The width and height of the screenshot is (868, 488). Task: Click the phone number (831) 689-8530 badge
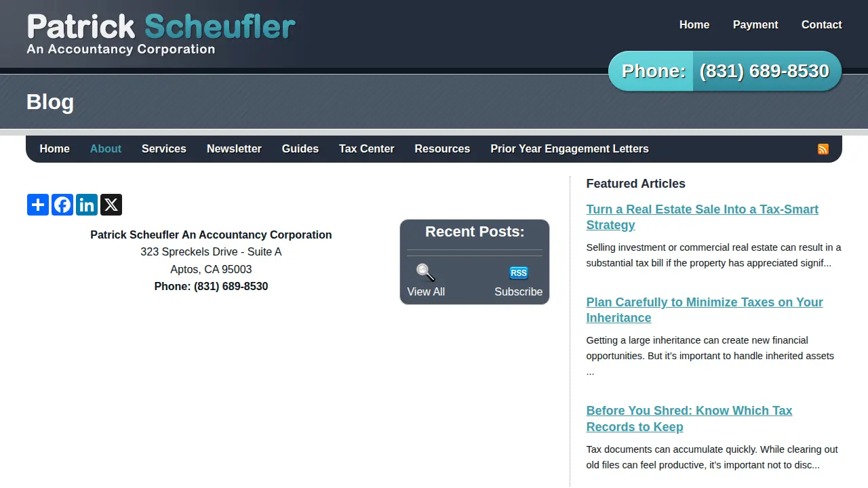click(x=725, y=71)
